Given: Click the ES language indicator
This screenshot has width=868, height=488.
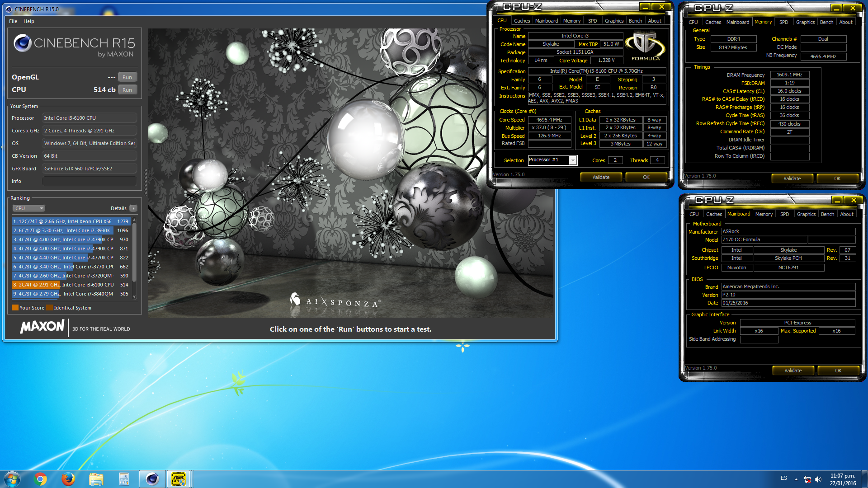Looking at the screenshot, I should click(x=784, y=478).
